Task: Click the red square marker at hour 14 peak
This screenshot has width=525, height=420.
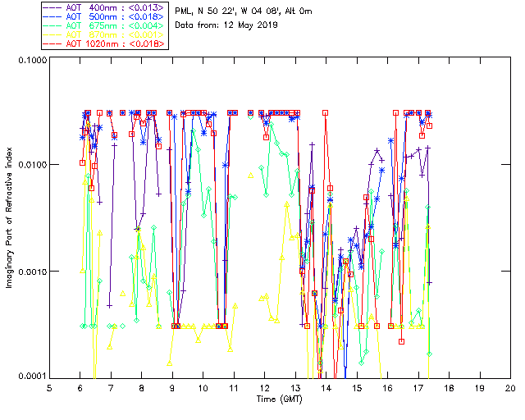Action: tap(325, 113)
